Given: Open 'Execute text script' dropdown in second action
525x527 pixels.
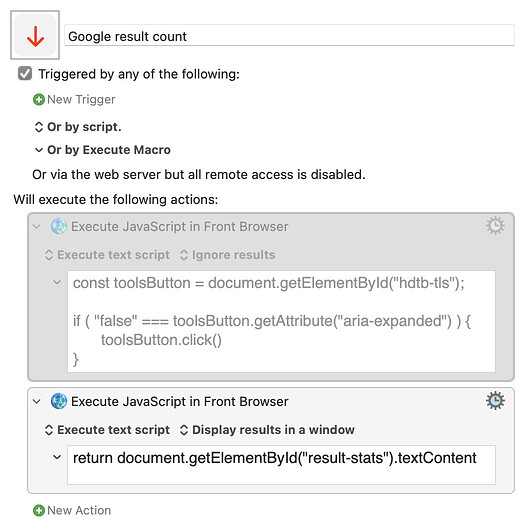Looking at the screenshot, I should click(107, 430).
